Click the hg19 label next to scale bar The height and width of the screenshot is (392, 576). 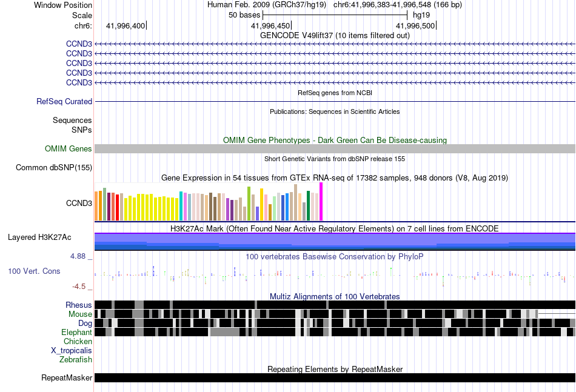pyautogui.click(x=421, y=15)
